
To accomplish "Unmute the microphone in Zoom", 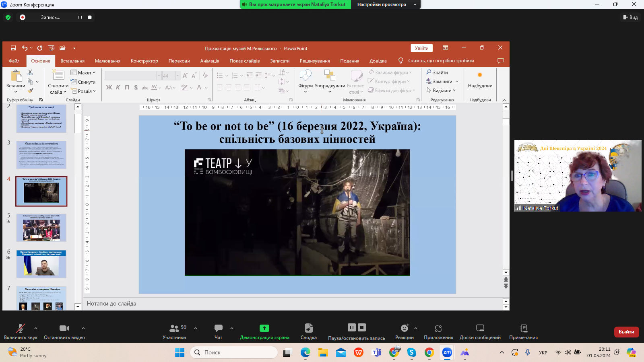I will [20, 328].
